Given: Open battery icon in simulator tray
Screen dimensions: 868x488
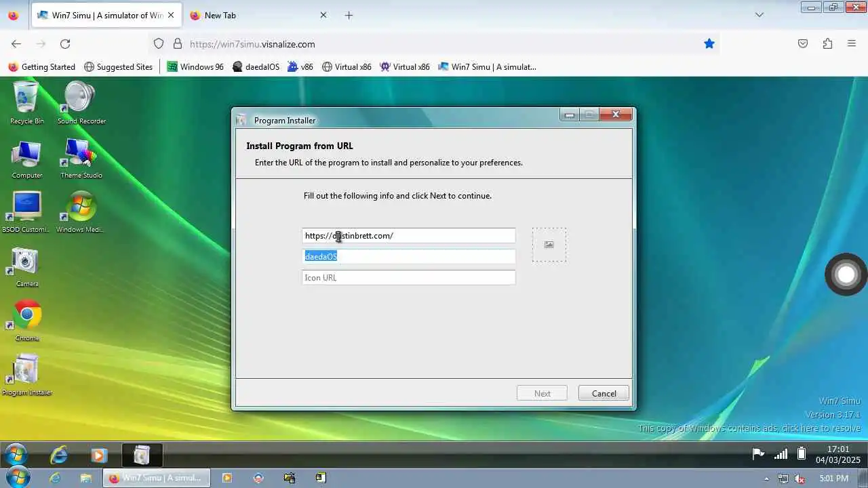Looking at the screenshot, I should click(x=802, y=454).
